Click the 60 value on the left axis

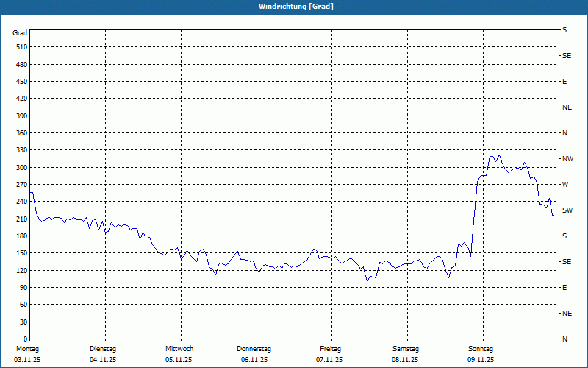(x=24, y=305)
